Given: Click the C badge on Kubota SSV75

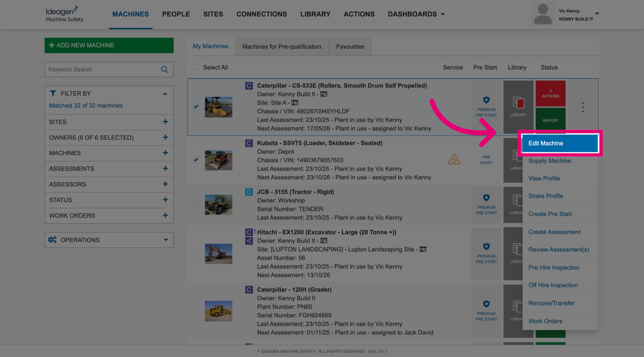Looking at the screenshot, I should click(249, 143).
